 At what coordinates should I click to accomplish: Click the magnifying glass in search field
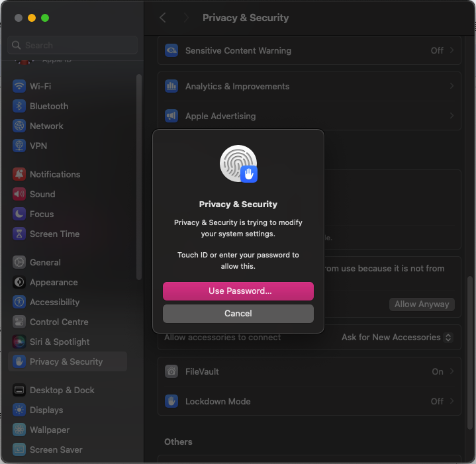pyautogui.click(x=16, y=45)
